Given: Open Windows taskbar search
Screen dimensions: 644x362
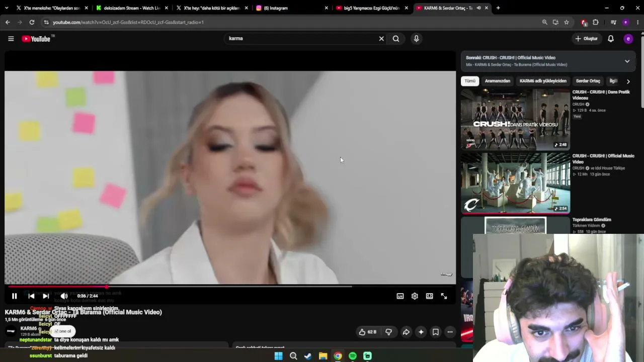Looking at the screenshot, I should tap(293, 356).
